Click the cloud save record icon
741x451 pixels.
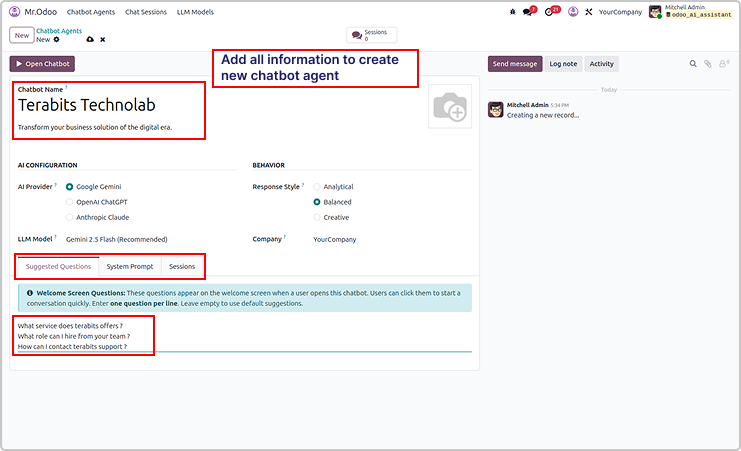click(x=90, y=39)
